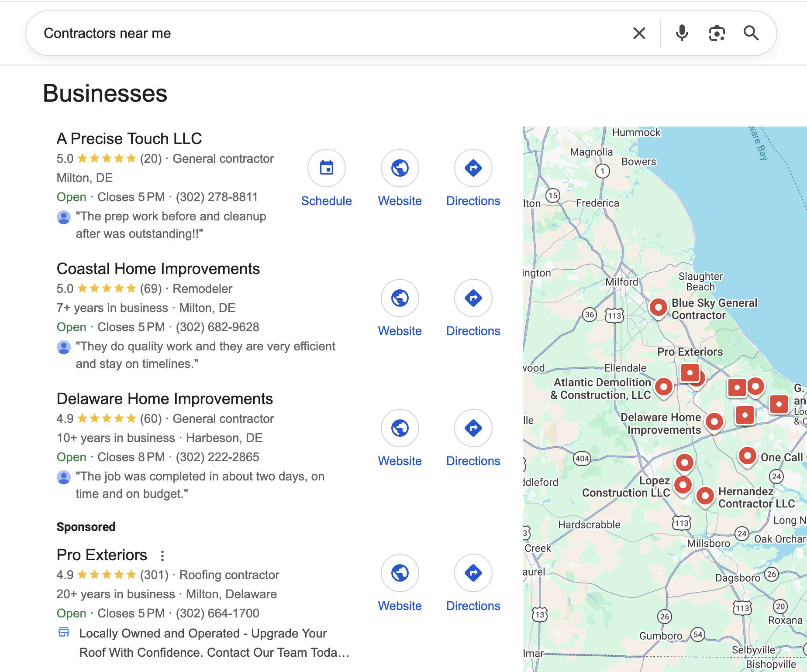This screenshot has height=672, width=807.
Task: Click the Locally Owned and Operated ad text
Action: (214, 643)
